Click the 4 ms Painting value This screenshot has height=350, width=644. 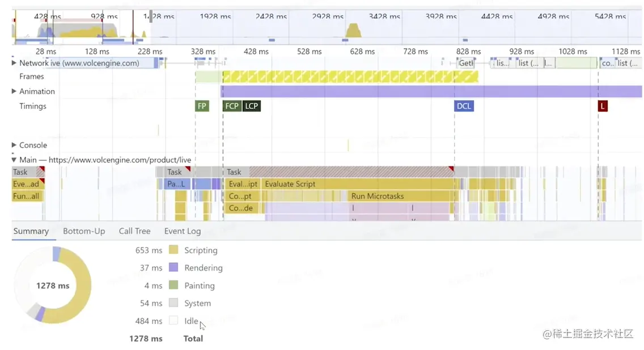click(x=153, y=285)
